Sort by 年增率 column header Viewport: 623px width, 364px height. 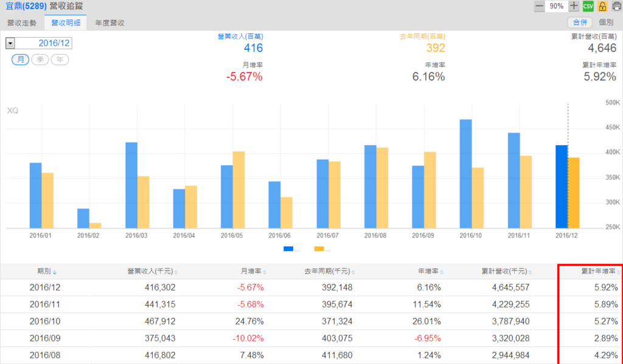click(431, 272)
